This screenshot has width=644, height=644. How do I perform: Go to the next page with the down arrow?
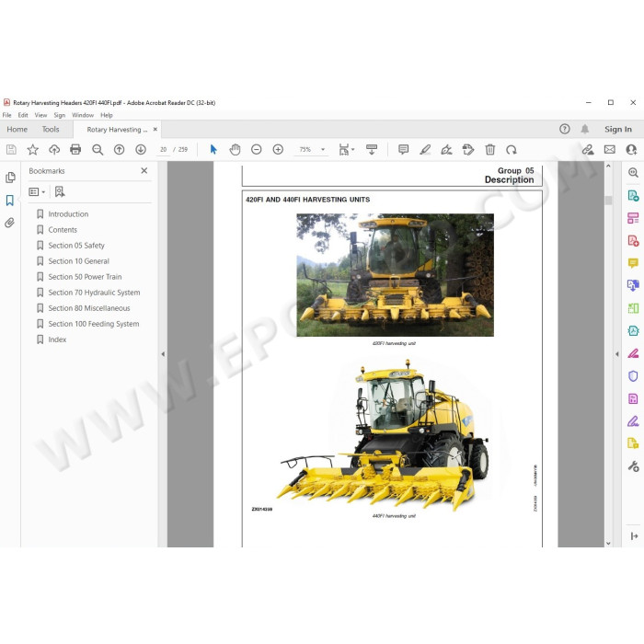(141, 149)
